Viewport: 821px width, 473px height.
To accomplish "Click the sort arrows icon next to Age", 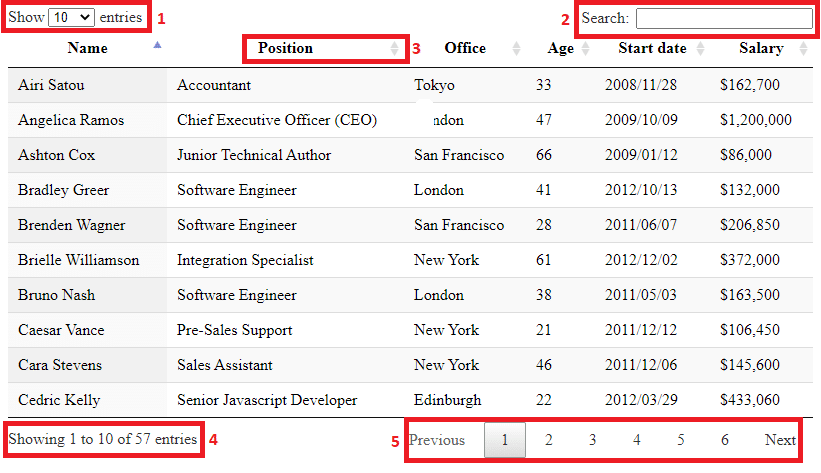I will point(583,48).
